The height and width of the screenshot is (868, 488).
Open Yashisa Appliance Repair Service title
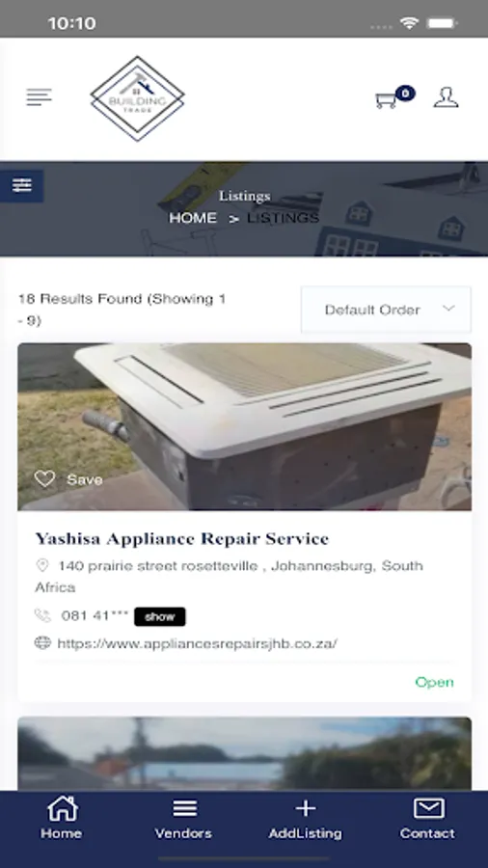[x=182, y=538]
